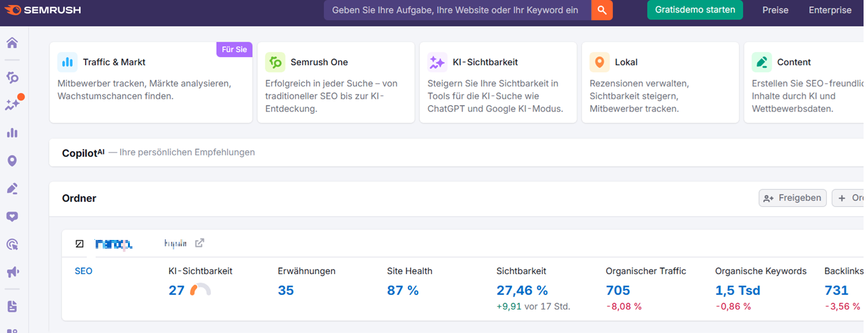Click Site Health value 87 %
This screenshot has width=868, height=333.
coord(403,291)
